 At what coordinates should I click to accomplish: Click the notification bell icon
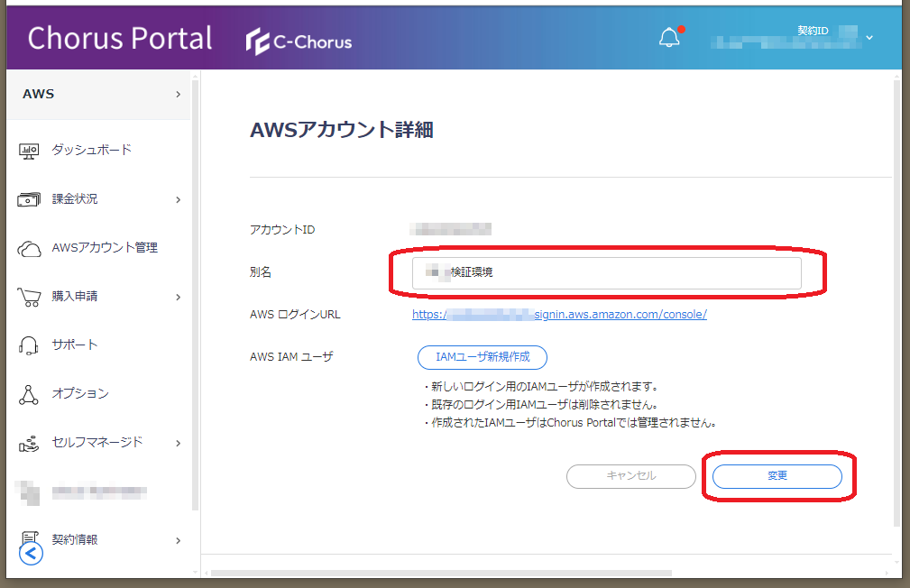point(669,38)
